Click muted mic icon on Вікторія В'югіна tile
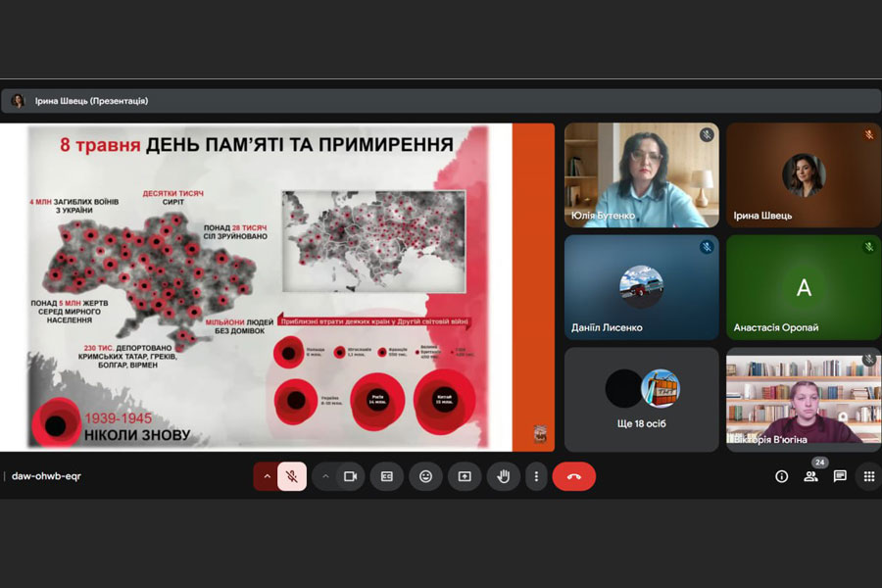The height and width of the screenshot is (588, 882). click(869, 359)
